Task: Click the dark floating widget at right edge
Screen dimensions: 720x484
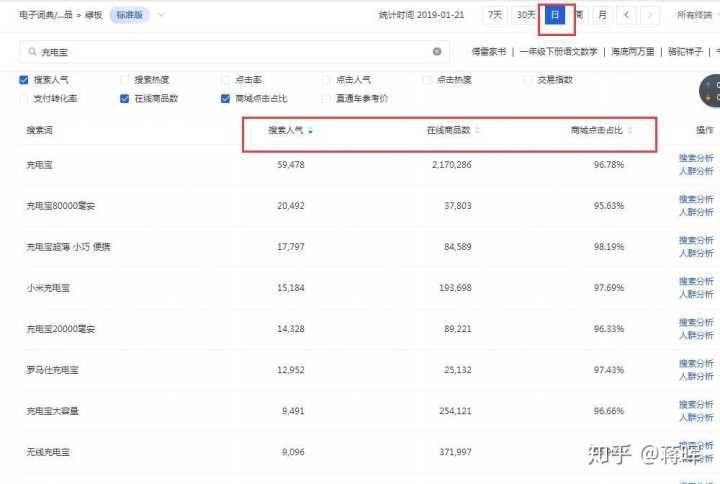Action: click(x=710, y=92)
